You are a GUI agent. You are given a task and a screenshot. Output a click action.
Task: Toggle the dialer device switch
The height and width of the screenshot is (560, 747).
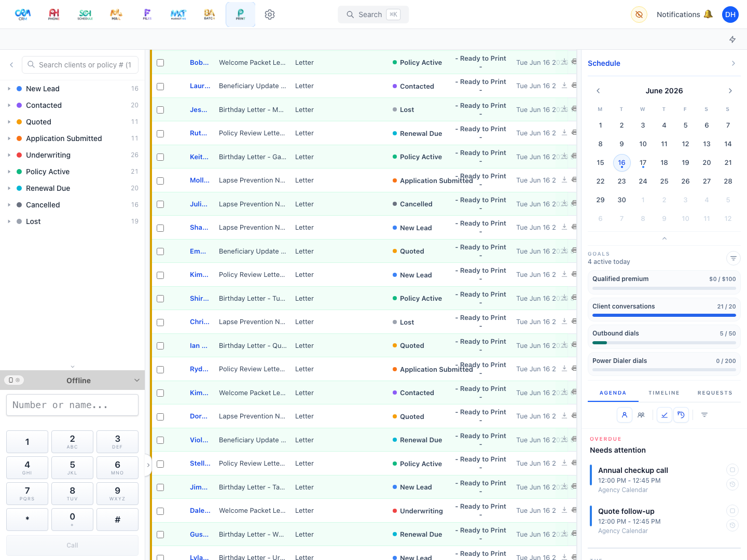[x=14, y=380]
